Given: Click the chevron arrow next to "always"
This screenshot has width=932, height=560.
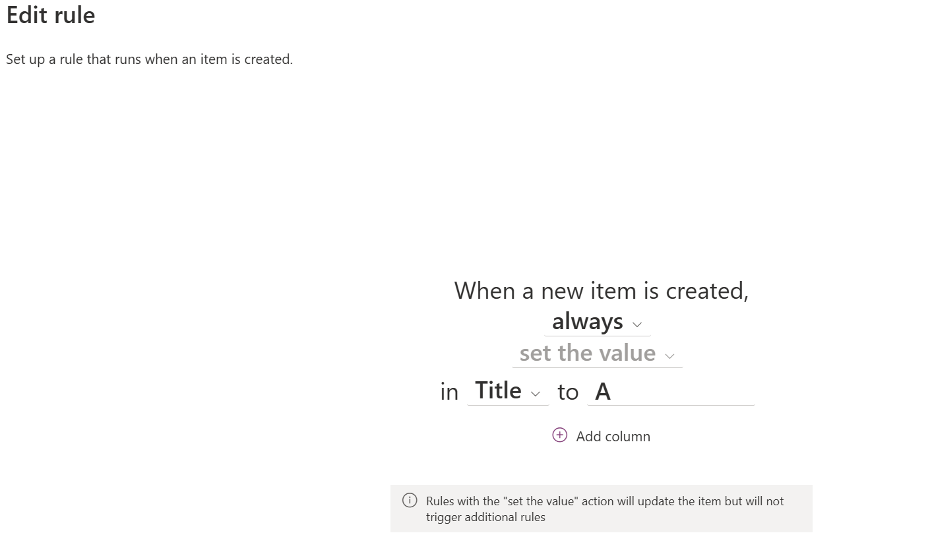Looking at the screenshot, I should click(x=637, y=325).
